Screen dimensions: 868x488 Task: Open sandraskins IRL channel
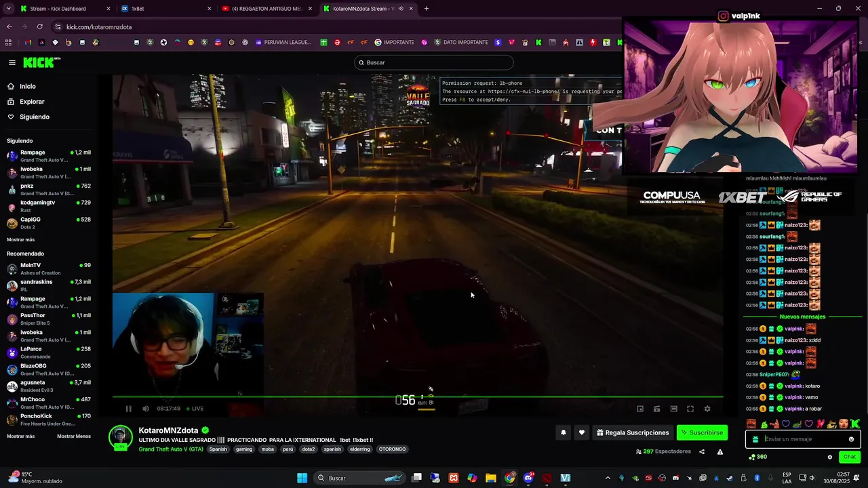[x=48, y=285]
